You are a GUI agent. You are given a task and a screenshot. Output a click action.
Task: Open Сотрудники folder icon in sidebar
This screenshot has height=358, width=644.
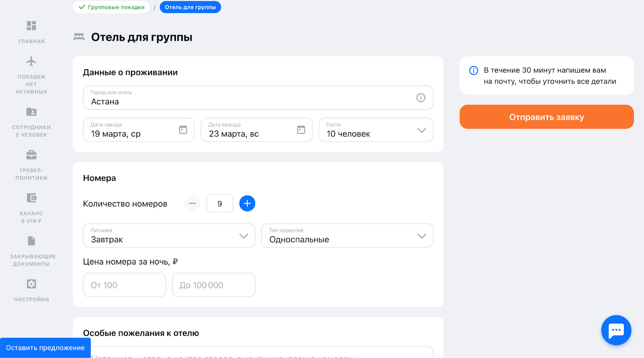[x=31, y=112]
